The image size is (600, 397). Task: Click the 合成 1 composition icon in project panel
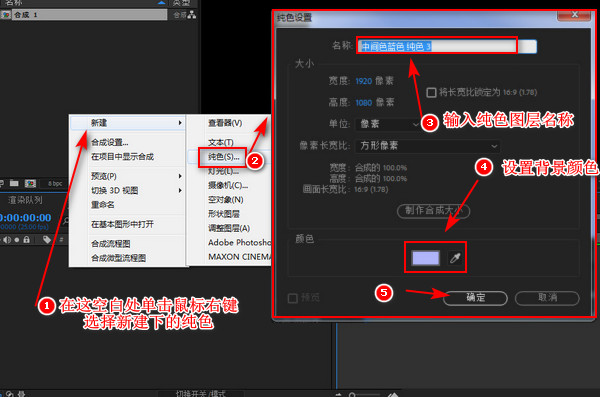tap(6, 15)
